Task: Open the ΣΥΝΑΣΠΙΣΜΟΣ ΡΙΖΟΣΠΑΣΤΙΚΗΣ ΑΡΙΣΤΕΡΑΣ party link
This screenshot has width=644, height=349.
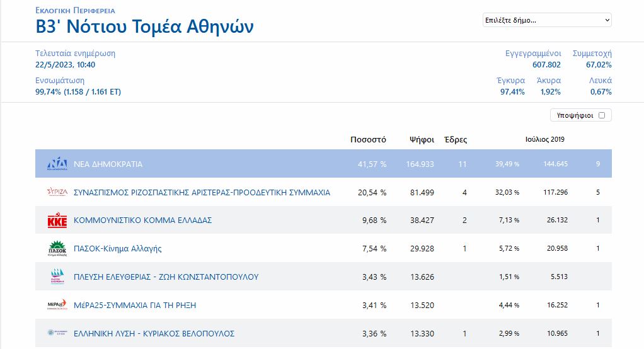Action: (x=202, y=192)
